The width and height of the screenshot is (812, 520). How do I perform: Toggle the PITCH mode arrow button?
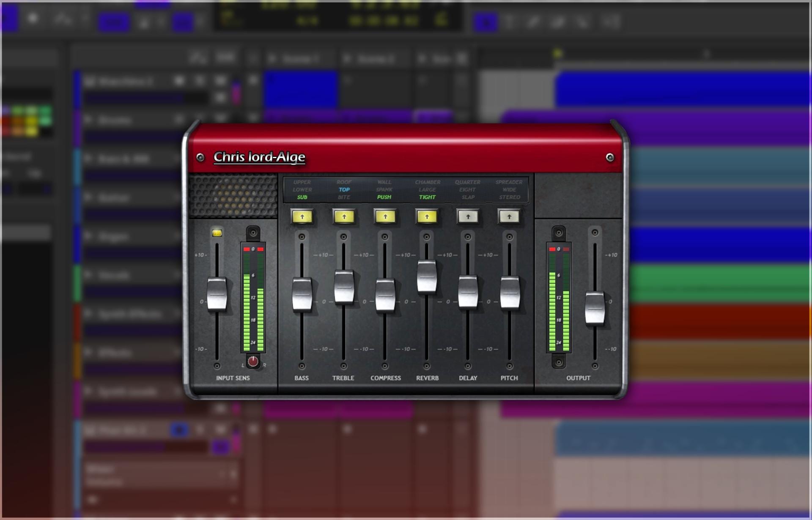click(509, 216)
